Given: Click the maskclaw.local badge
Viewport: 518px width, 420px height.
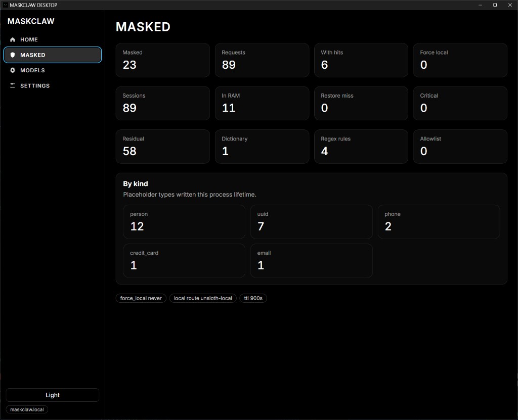Looking at the screenshot, I should coord(27,409).
